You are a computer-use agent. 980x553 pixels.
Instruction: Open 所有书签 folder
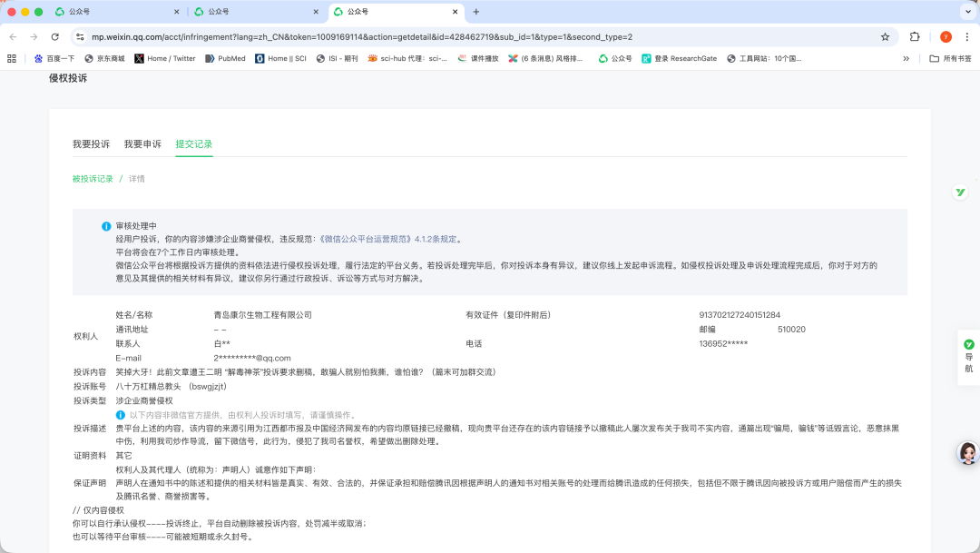[951, 58]
